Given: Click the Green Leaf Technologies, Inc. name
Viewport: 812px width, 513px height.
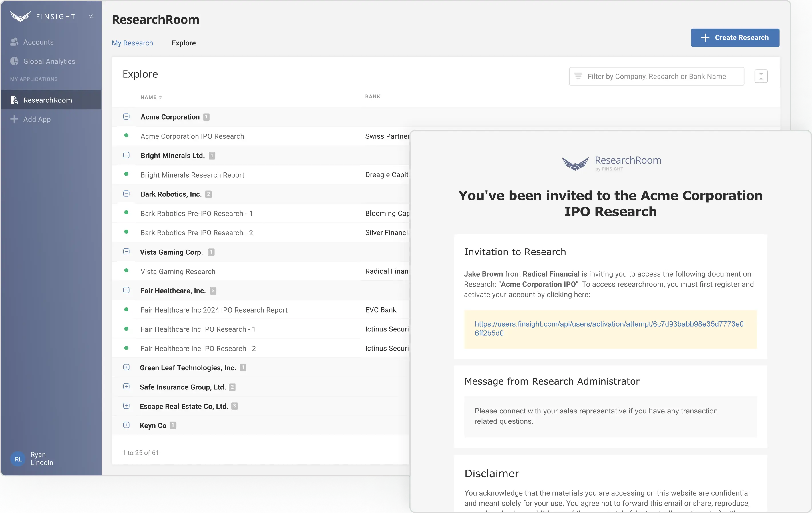Looking at the screenshot, I should click(188, 368).
